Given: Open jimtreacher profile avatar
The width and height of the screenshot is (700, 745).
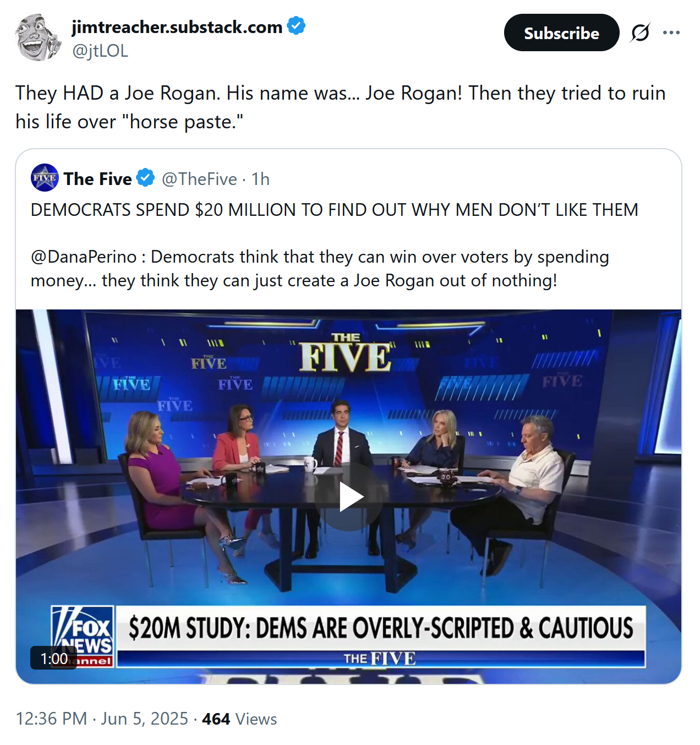Looking at the screenshot, I should click(x=38, y=37).
